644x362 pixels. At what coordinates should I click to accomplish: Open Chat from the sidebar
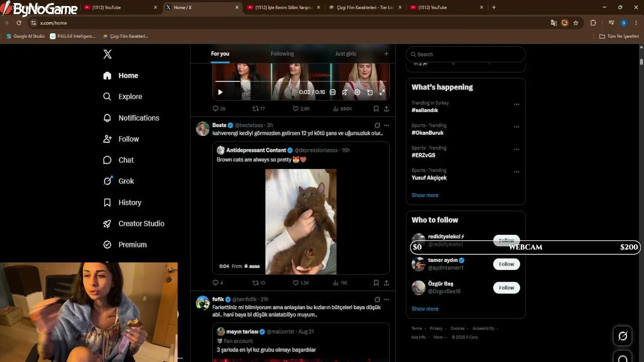pyautogui.click(x=119, y=160)
